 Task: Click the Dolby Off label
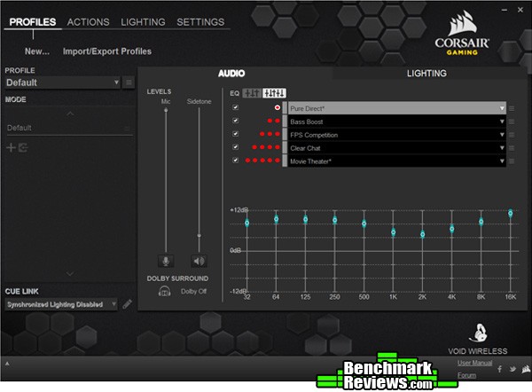(x=193, y=291)
